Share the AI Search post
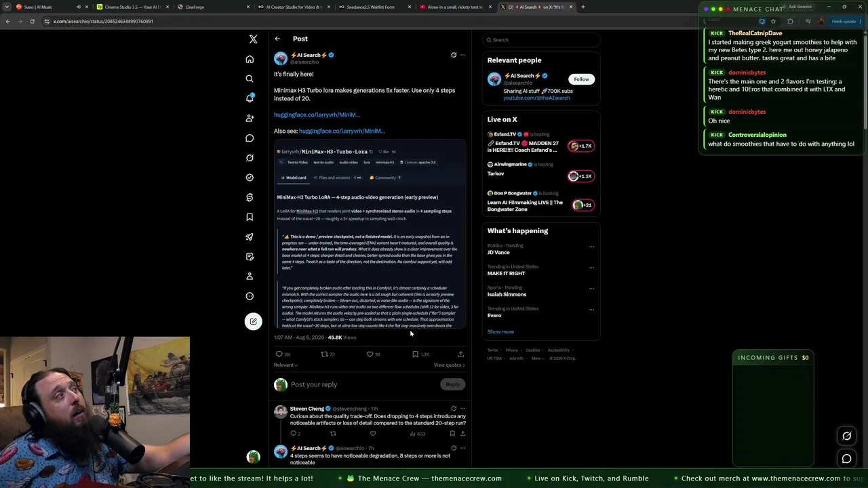This screenshot has height=488, width=868. point(460,354)
